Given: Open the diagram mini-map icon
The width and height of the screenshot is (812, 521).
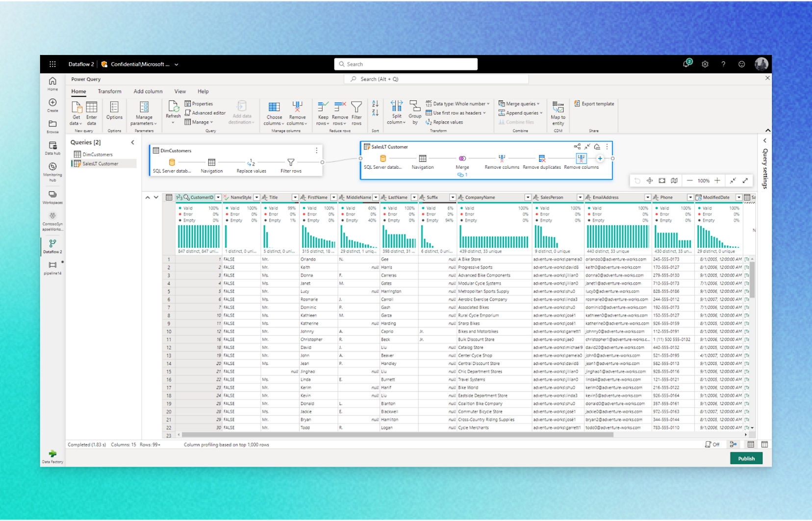Looking at the screenshot, I should [x=674, y=181].
